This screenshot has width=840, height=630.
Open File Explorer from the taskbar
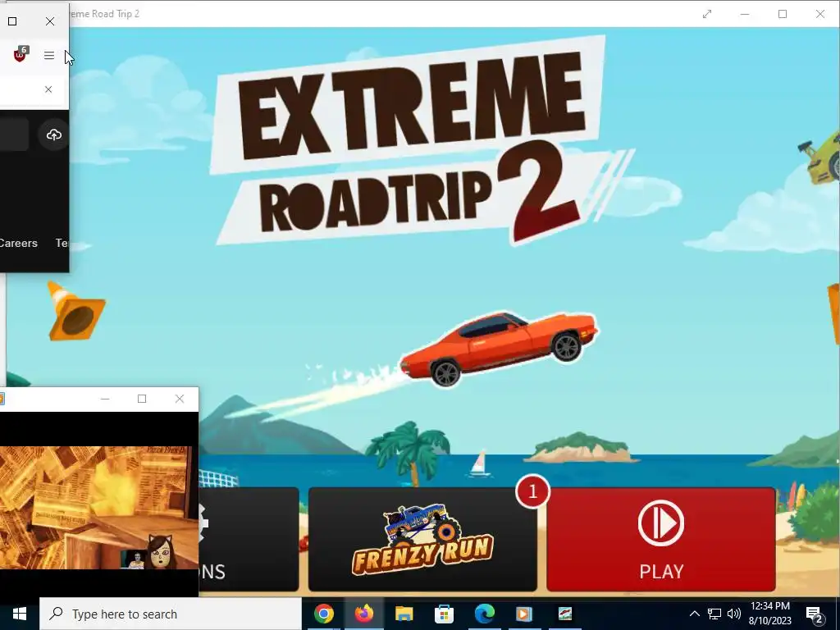tap(404, 614)
